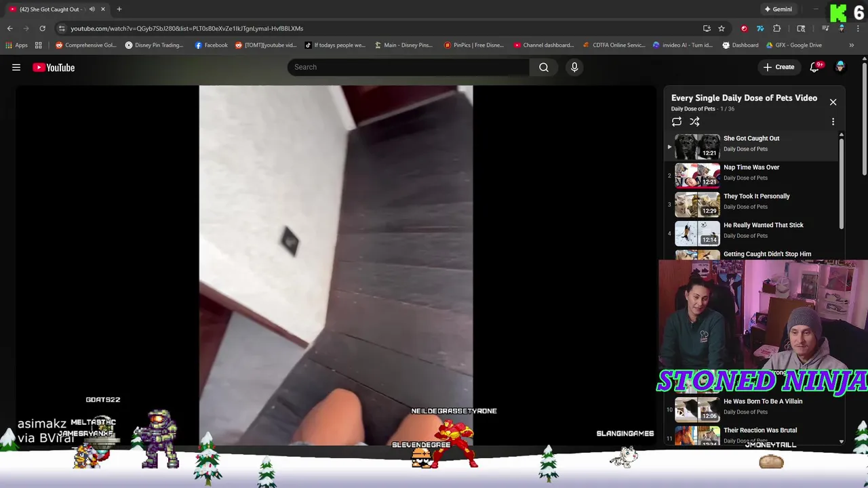Toggle loop playlist
Image resolution: width=868 pixels, height=488 pixels.
677,122
